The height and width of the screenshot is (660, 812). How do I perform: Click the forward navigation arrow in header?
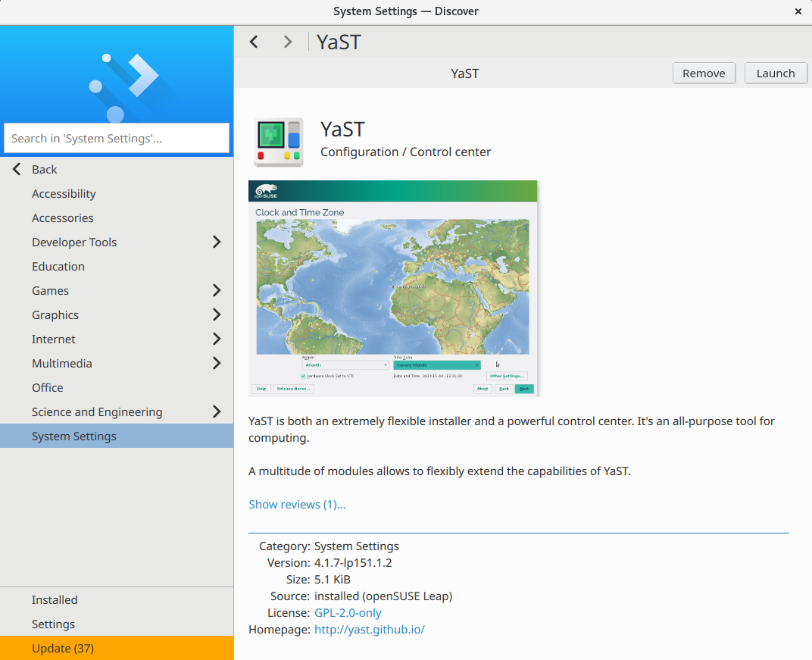(x=287, y=42)
